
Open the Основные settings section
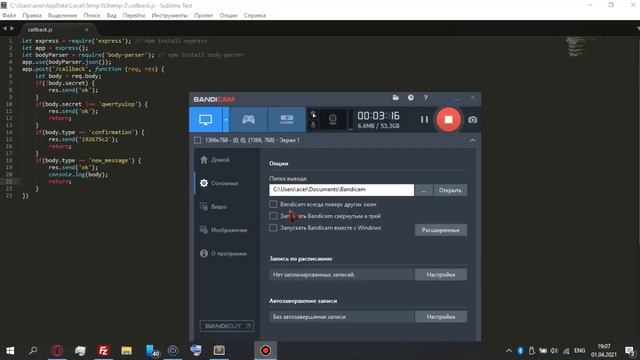[219, 183]
